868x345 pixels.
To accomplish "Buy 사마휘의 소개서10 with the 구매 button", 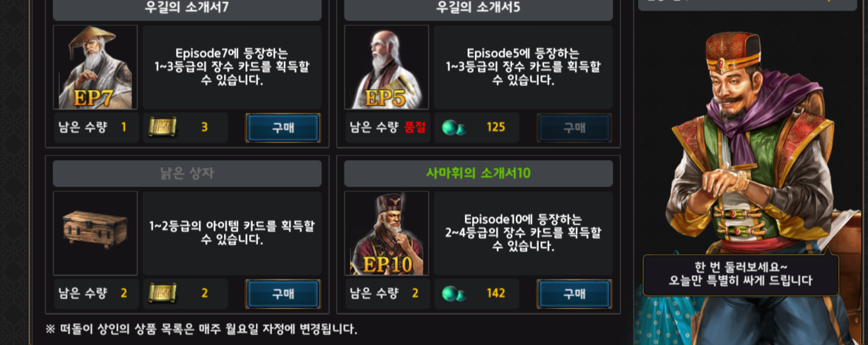I will pos(574,294).
